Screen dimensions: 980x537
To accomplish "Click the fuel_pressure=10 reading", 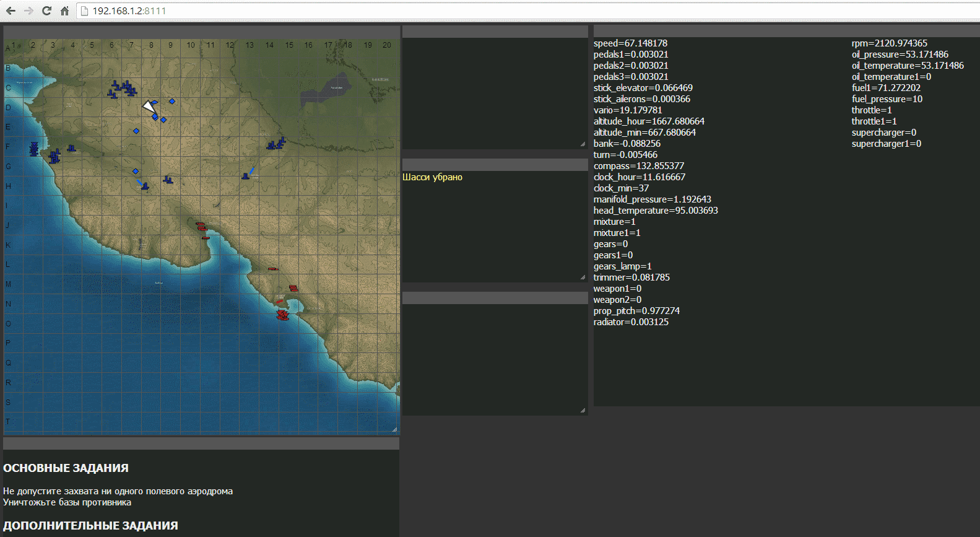I will pyautogui.click(x=887, y=99).
